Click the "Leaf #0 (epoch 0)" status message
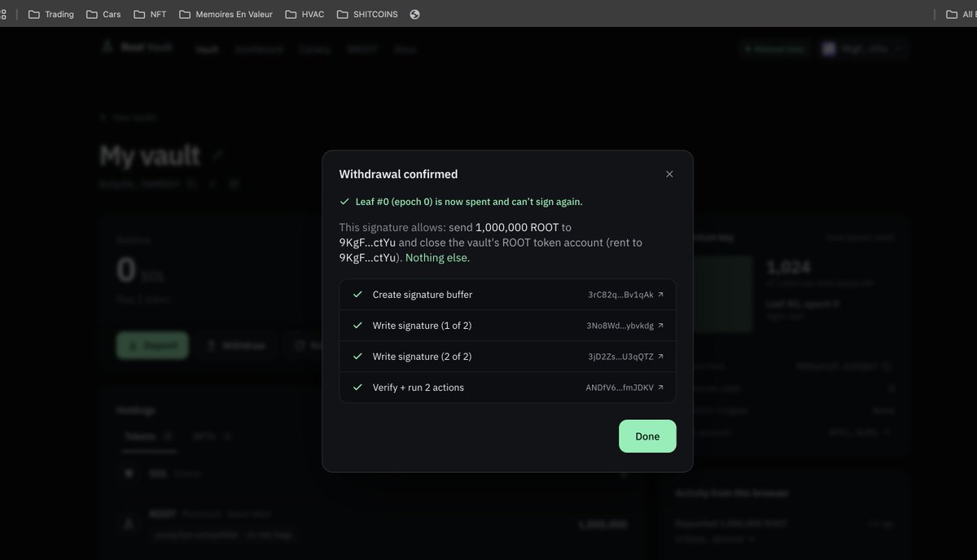 tap(468, 201)
